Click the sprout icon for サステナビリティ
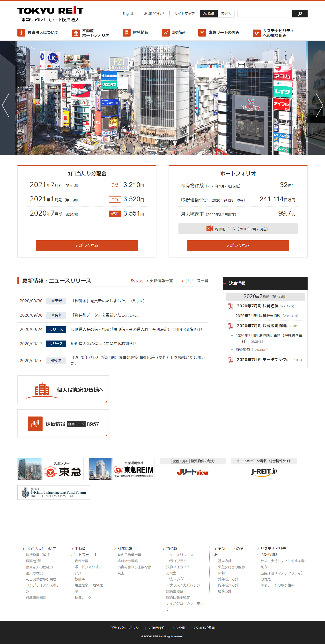The image size is (325, 644). pyautogui.click(x=257, y=33)
